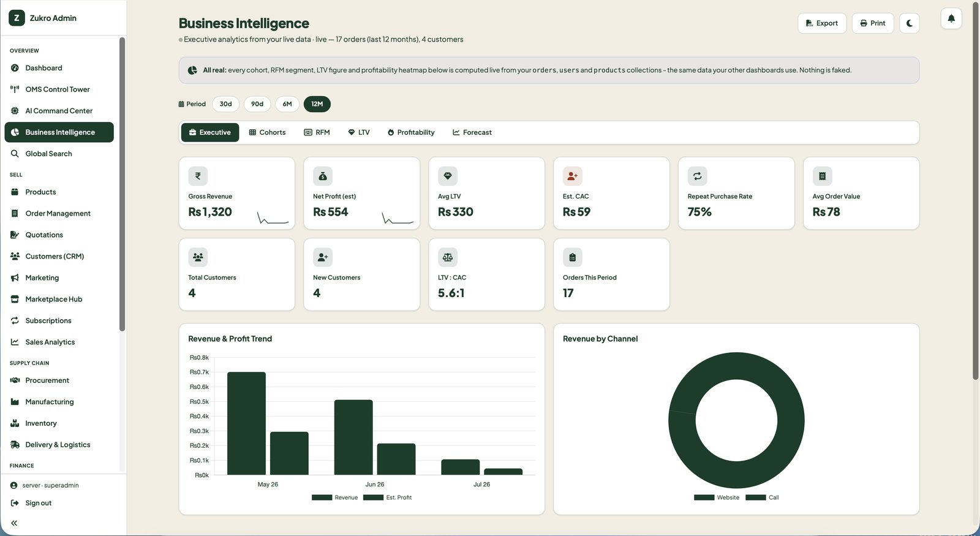Toggle Est. Profit legend swatch
The height and width of the screenshot is (536, 980).
coord(373,497)
